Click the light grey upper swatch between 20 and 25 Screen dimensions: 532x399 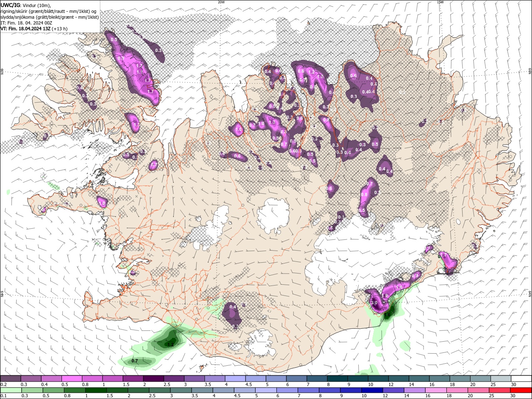point(480,378)
